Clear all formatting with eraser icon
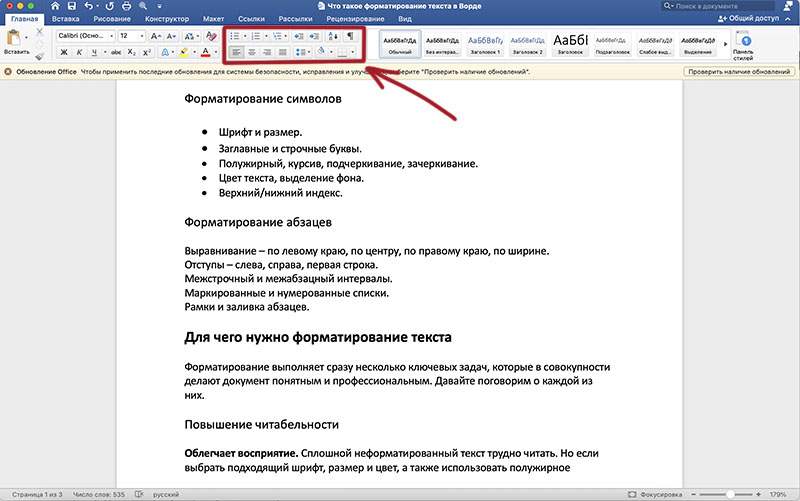Screen dimensions: 800x501 [x=211, y=36]
